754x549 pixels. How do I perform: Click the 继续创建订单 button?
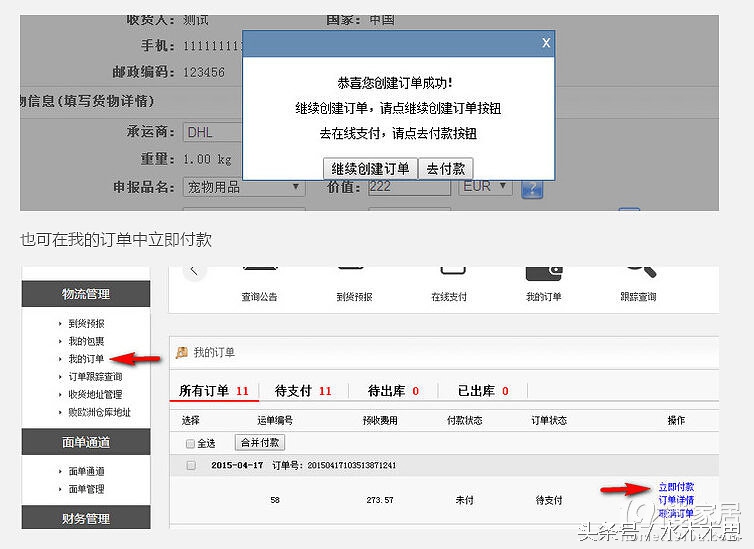pyautogui.click(x=370, y=169)
